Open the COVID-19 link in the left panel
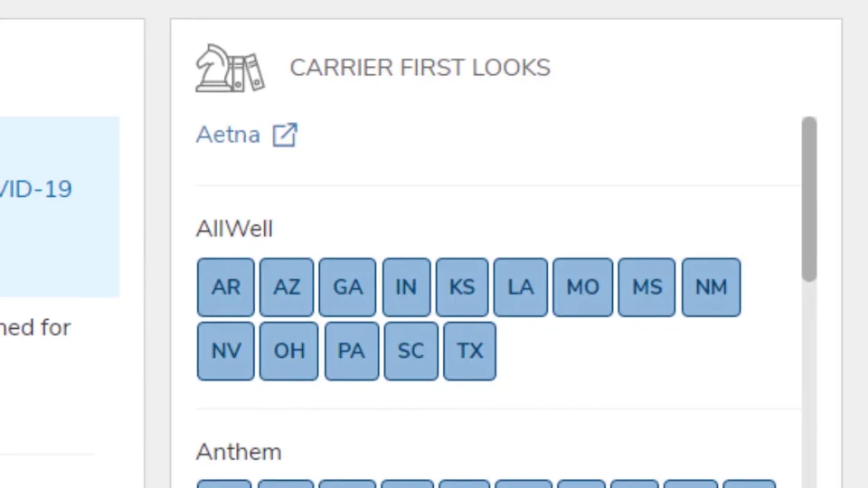Viewport: 868px width, 488px height. tap(34, 189)
